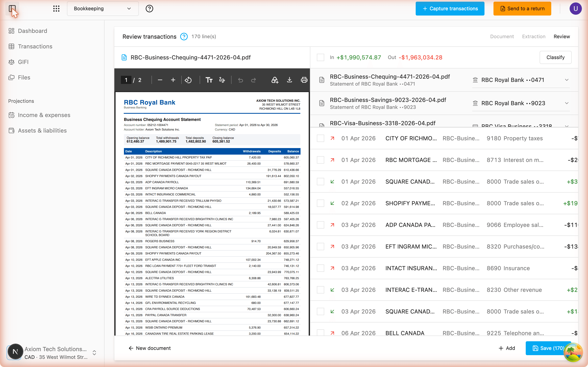Image resolution: width=588 pixels, height=367 pixels.
Task: Open the apps grid launcher
Action: point(56,9)
